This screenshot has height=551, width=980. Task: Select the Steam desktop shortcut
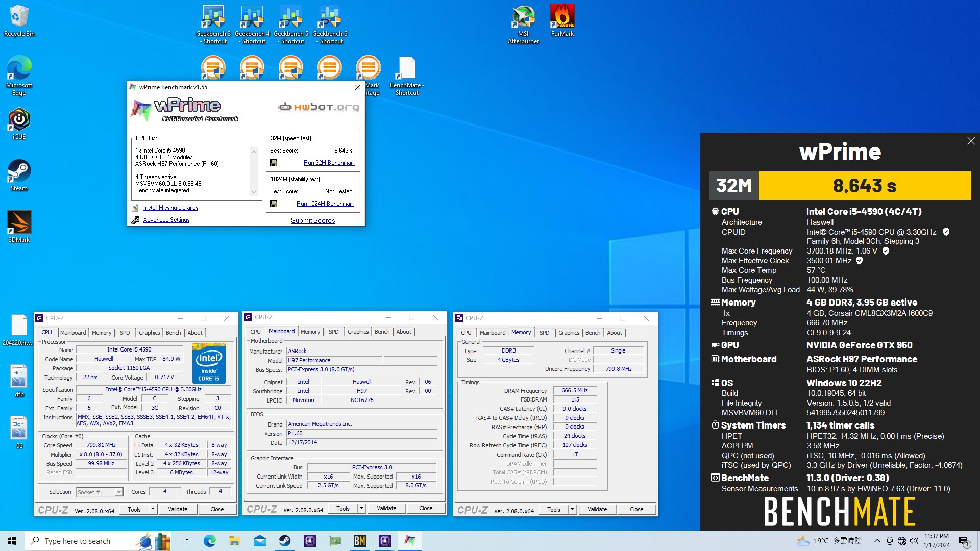(x=19, y=175)
